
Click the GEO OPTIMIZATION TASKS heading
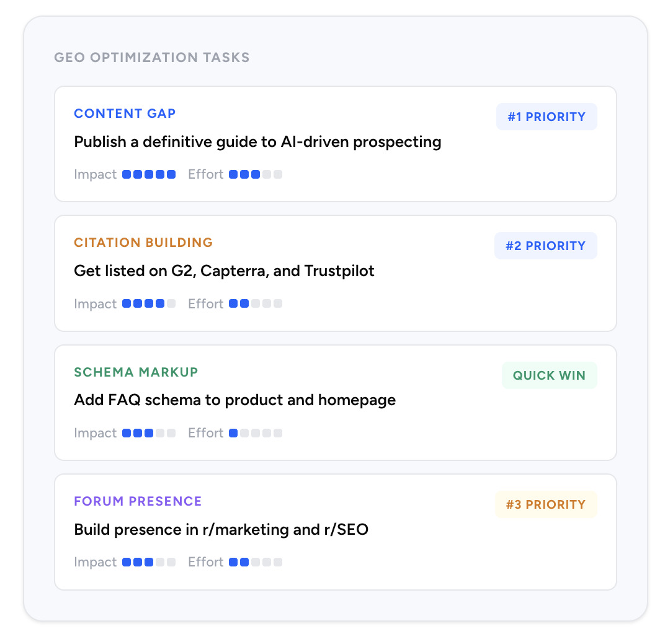tap(152, 58)
